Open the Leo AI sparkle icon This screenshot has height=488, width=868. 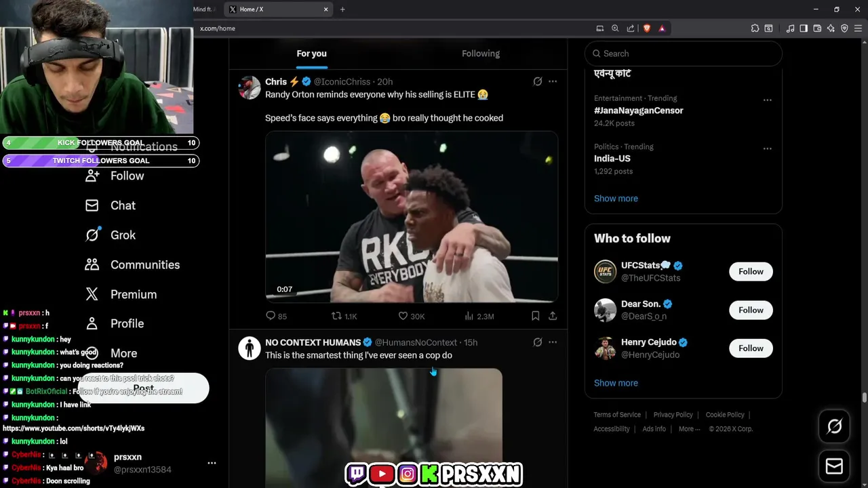831,28
